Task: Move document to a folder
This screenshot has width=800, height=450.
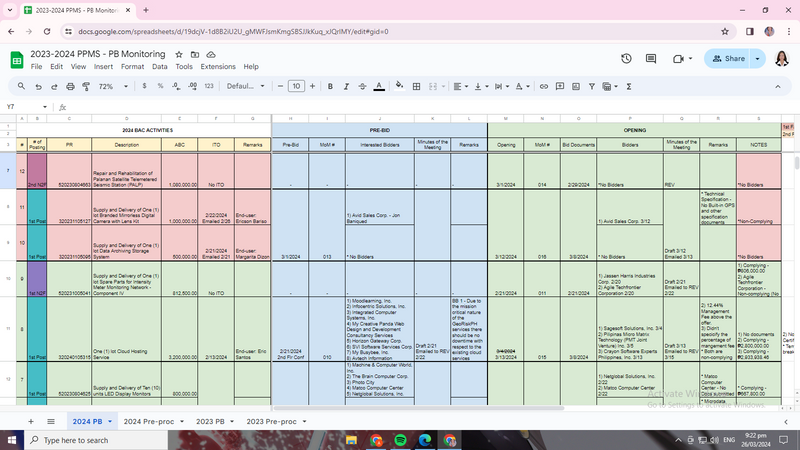Action: (195, 54)
